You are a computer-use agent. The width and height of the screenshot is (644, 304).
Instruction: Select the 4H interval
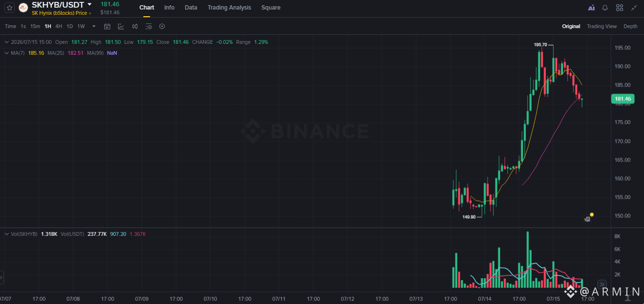59,26
